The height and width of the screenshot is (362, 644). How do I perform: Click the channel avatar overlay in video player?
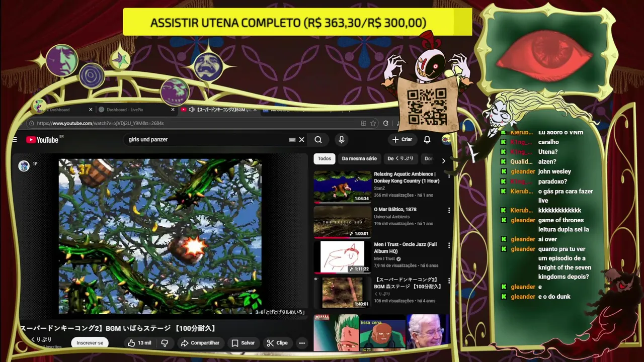pyautogui.click(x=24, y=166)
